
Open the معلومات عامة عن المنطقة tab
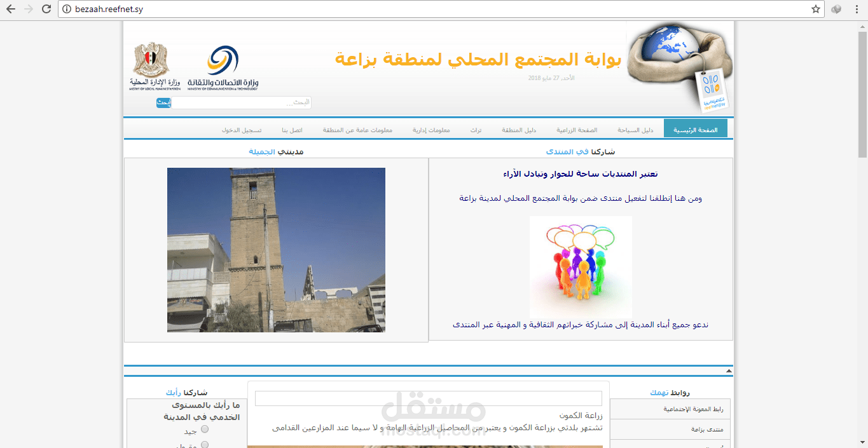[x=357, y=130]
